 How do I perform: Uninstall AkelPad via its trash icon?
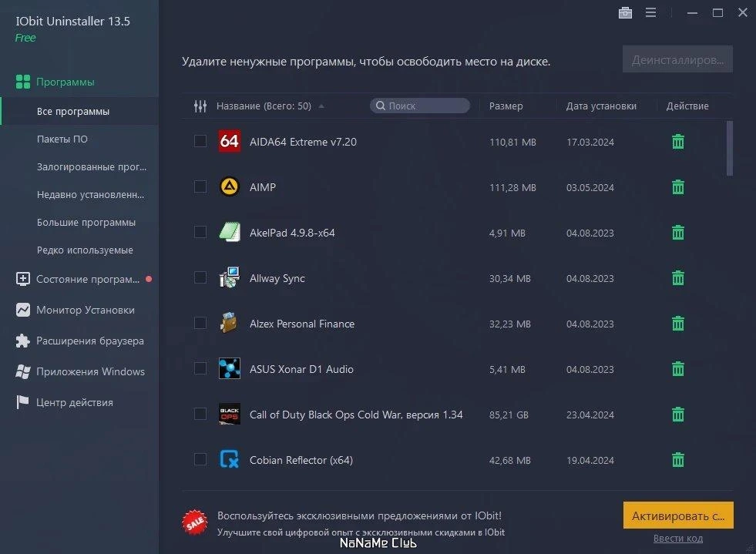[x=678, y=233]
